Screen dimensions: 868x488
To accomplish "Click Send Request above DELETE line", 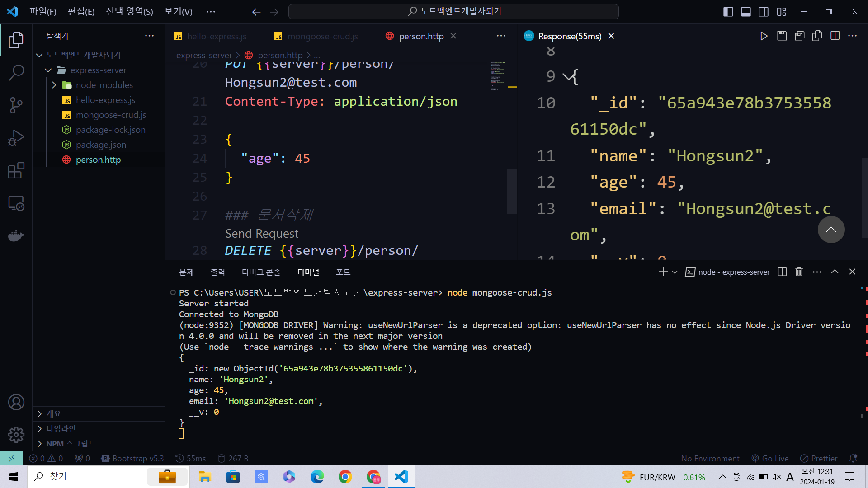I will 262,234.
